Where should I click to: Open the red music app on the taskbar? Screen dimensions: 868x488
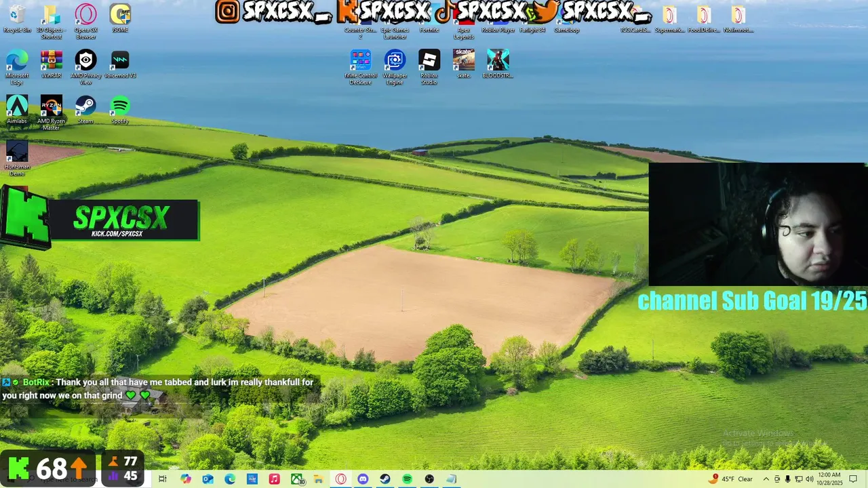pos(274,479)
